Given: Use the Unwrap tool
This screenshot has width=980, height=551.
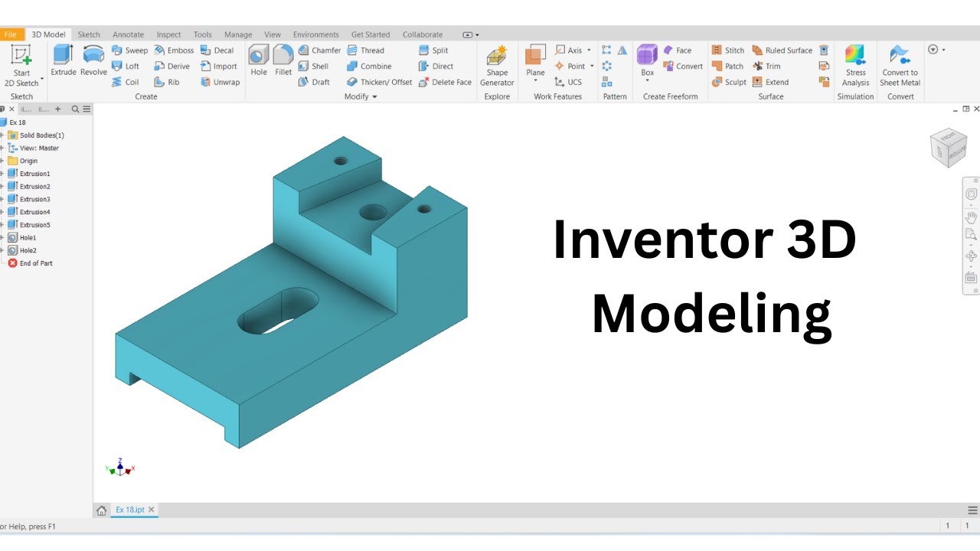Looking at the screenshot, I should pyautogui.click(x=220, y=82).
